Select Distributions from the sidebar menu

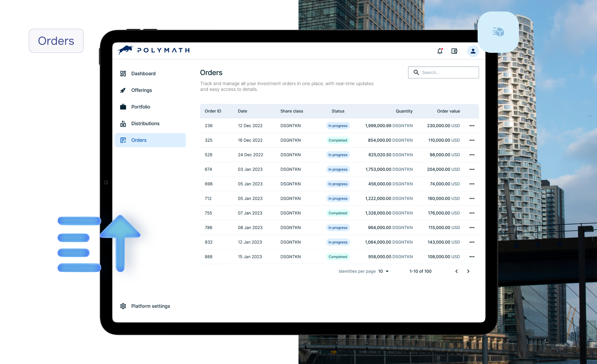point(145,123)
